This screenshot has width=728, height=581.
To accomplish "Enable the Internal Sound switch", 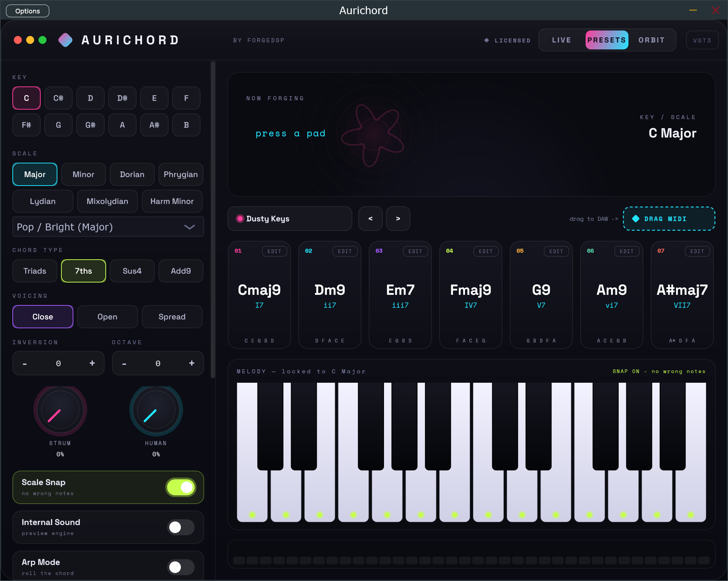I will (x=181, y=527).
